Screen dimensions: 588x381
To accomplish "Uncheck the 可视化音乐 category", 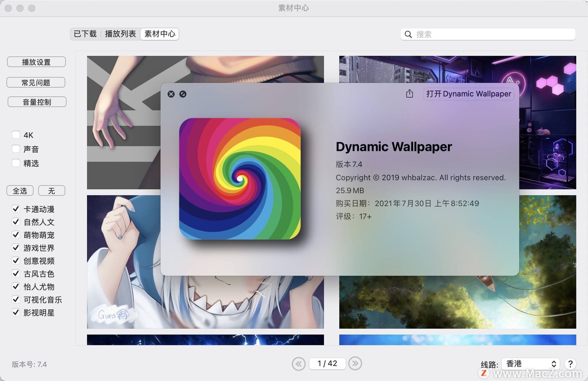I will [16, 299].
